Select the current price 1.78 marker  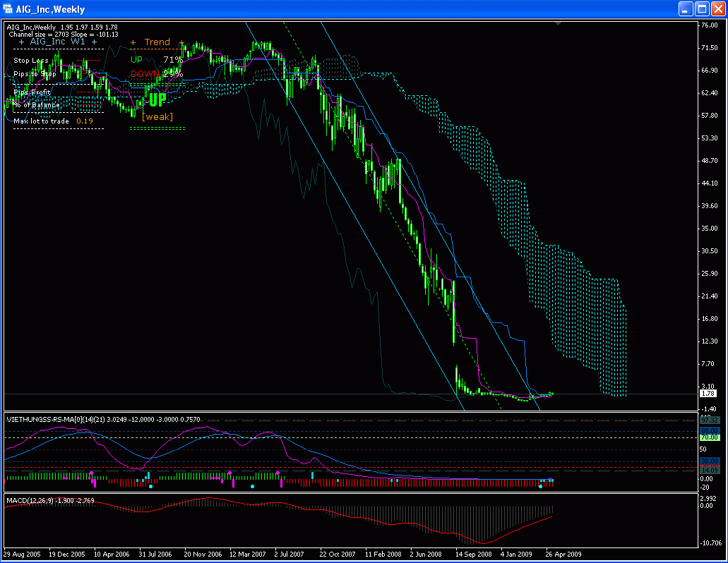(x=707, y=394)
